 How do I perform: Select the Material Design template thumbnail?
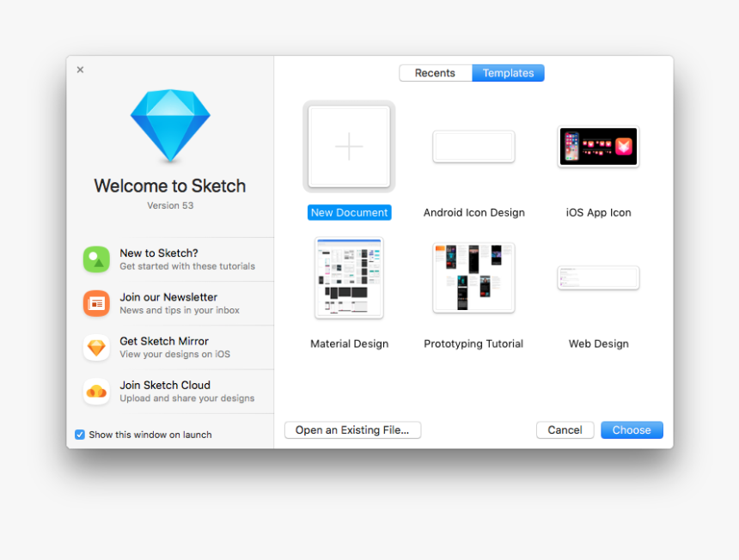click(349, 278)
